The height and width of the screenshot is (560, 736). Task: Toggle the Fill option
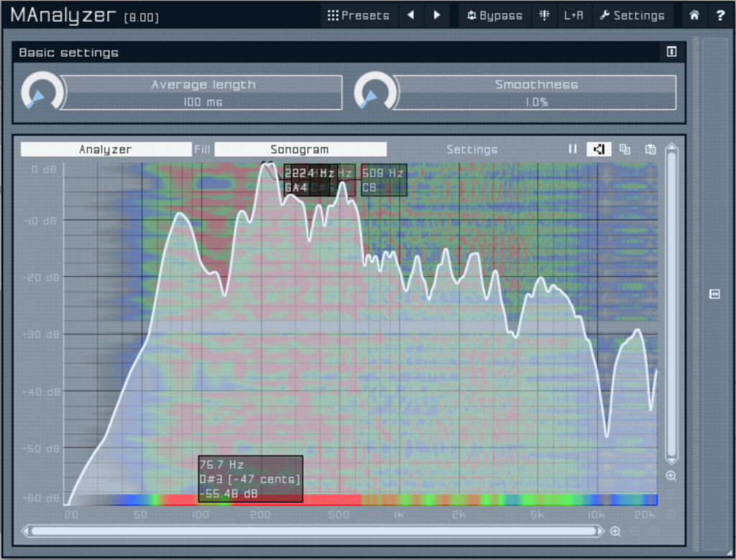202,150
